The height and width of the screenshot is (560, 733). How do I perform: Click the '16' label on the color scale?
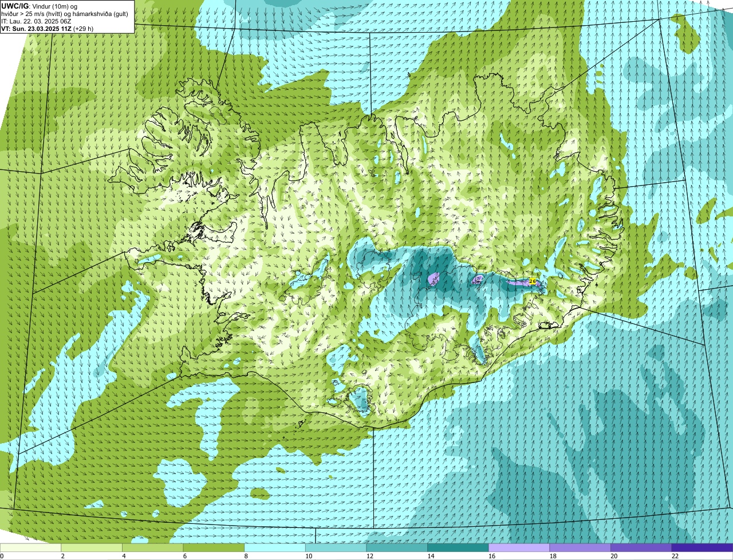492,556
